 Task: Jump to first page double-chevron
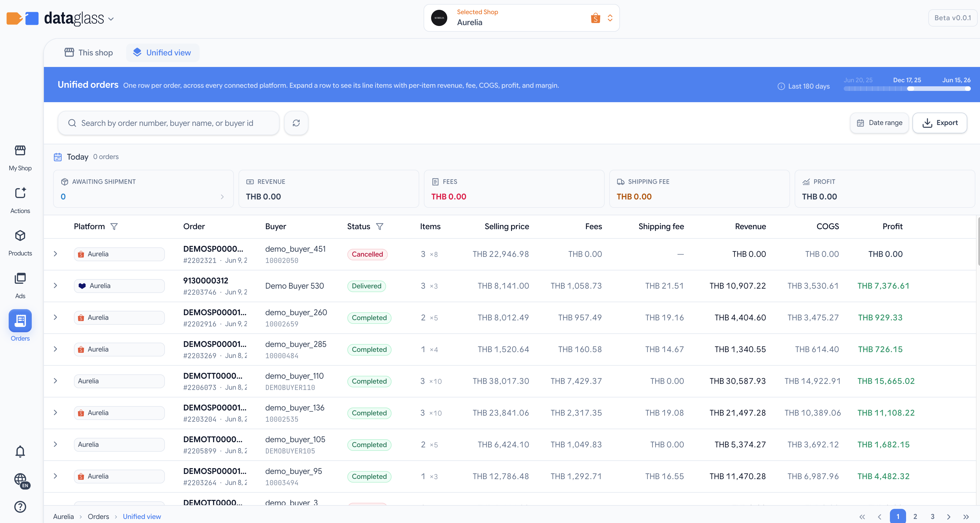coord(862,517)
